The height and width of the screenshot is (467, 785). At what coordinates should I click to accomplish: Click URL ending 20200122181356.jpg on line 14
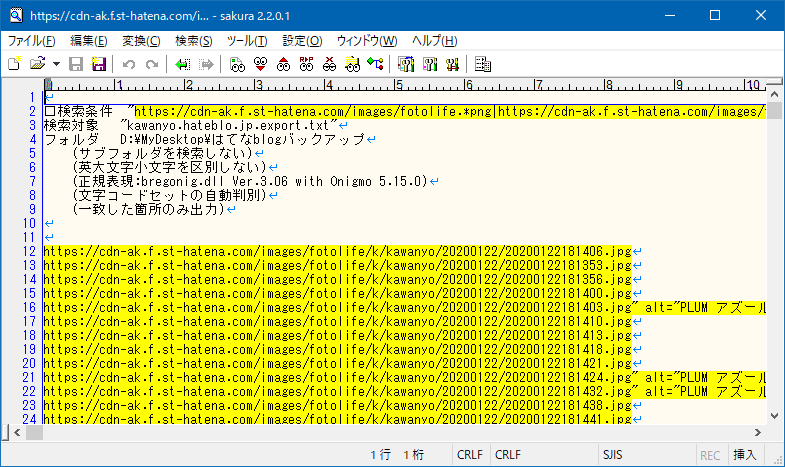[337, 280]
